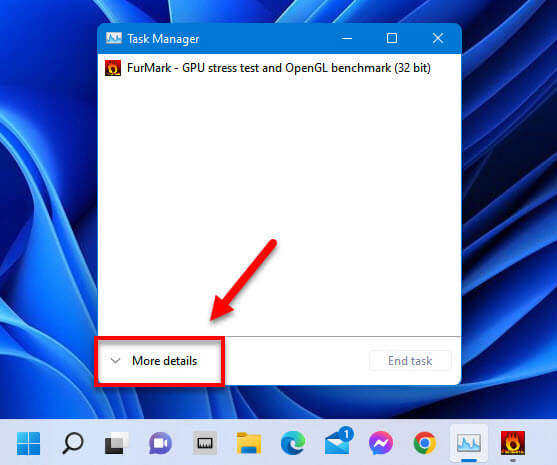Maximize the Task Manager window

point(392,38)
